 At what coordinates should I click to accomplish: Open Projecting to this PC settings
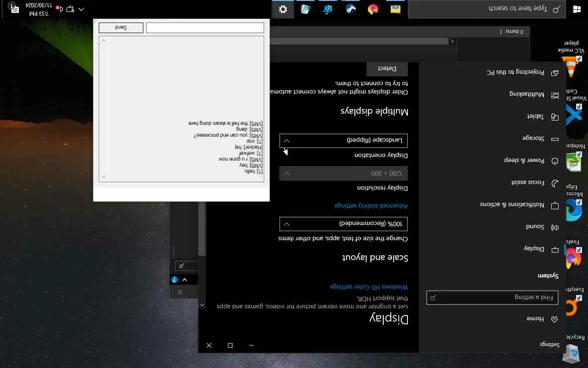coord(492,73)
